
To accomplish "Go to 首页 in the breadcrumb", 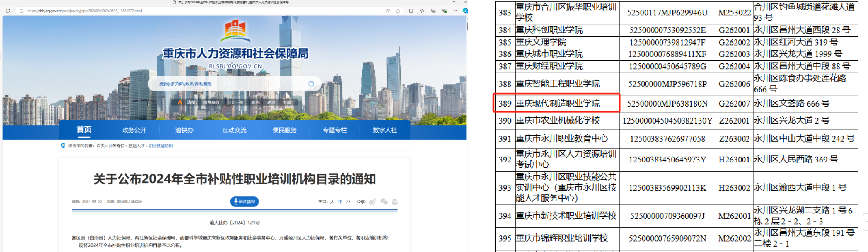I will coord(101,146).
